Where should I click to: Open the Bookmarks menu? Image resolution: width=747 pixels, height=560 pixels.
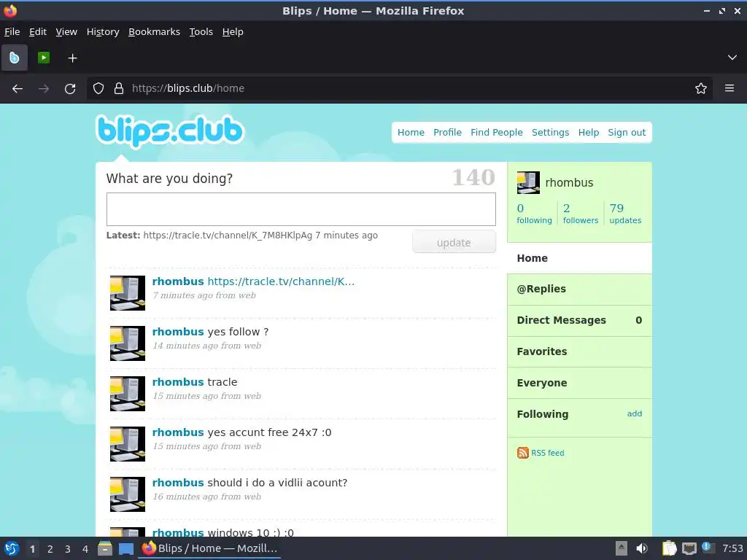pos(155,32)
